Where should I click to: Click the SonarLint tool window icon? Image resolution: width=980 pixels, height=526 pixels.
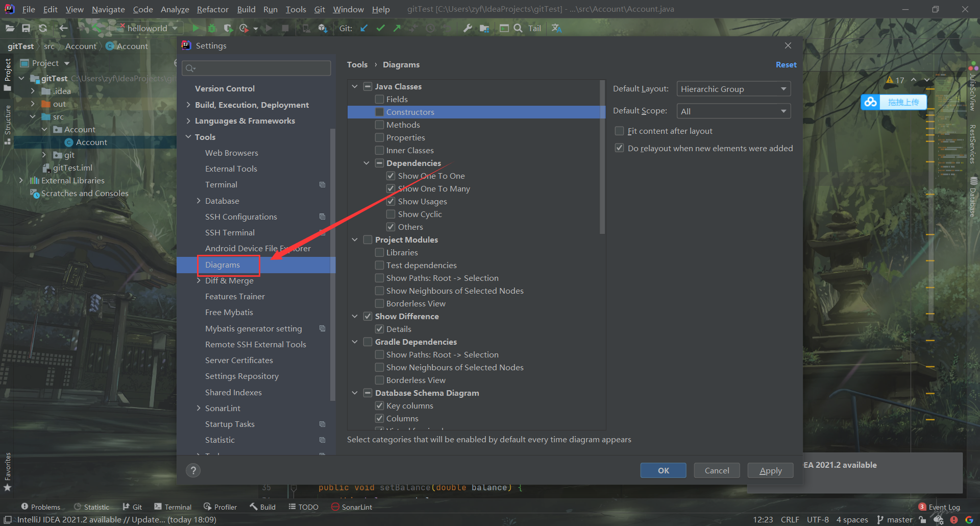(335, 507)
